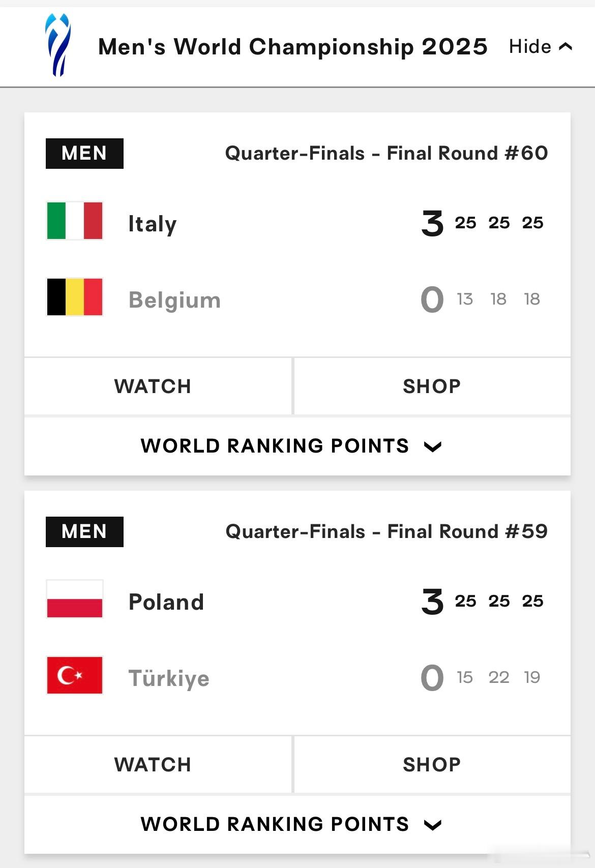The image size is (595, 868).
Task: Open SHOP under the Poland vs Türkiye match
Action: pyautogui.click(x=432, y=765)
